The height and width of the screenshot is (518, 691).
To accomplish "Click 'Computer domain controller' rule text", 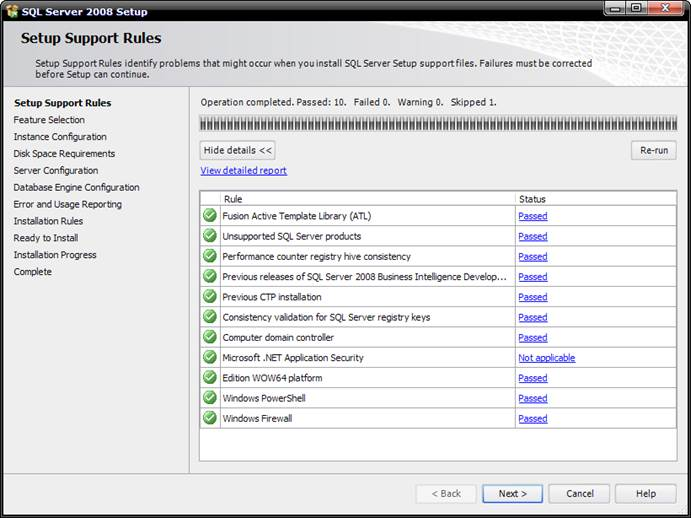I will [x=278, y=338].
